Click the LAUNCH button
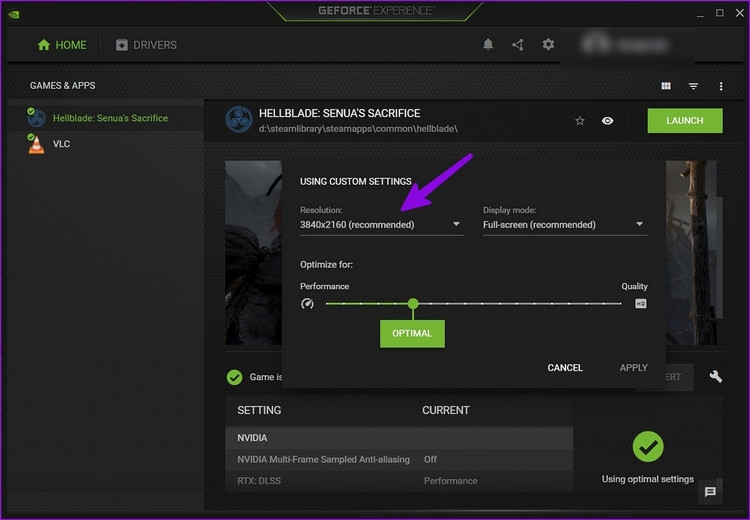Screen dimensions: 750x520 tap(685, 121)
